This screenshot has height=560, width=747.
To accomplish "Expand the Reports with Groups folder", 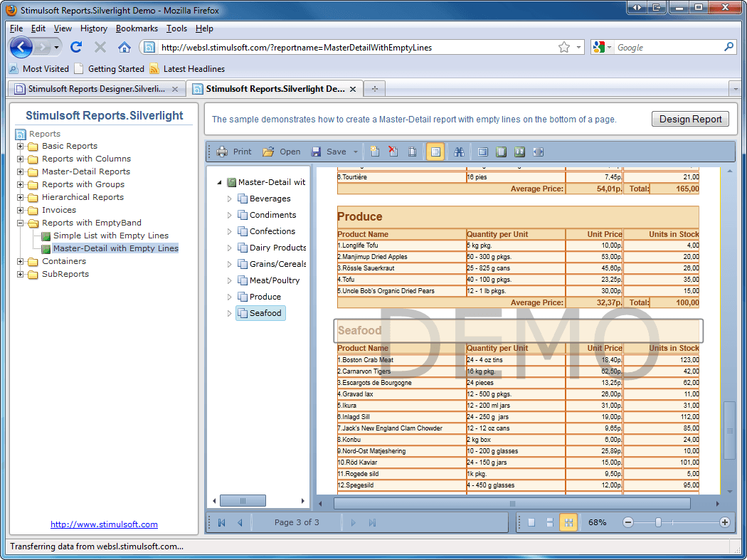I will point(20,184).
